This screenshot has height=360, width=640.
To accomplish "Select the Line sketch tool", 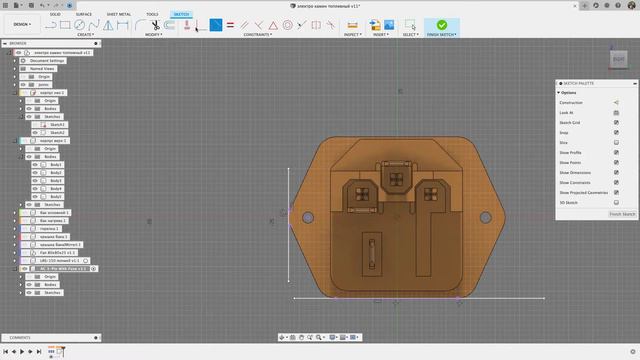I will click(x=51, y=25).
